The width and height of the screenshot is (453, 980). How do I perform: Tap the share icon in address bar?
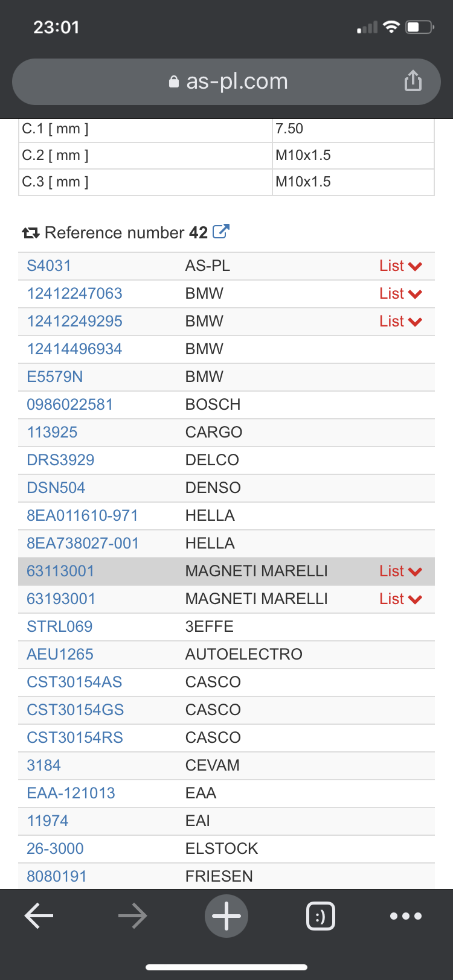point(413,81)
